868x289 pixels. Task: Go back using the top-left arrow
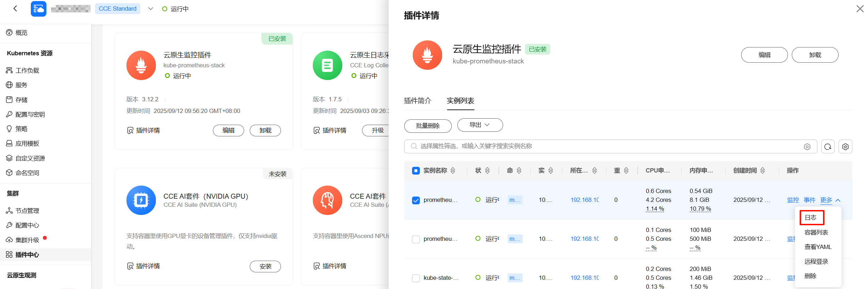pos(15,8)
